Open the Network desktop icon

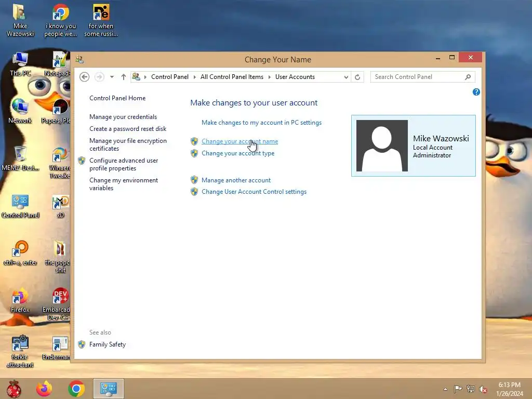point(20,111)
